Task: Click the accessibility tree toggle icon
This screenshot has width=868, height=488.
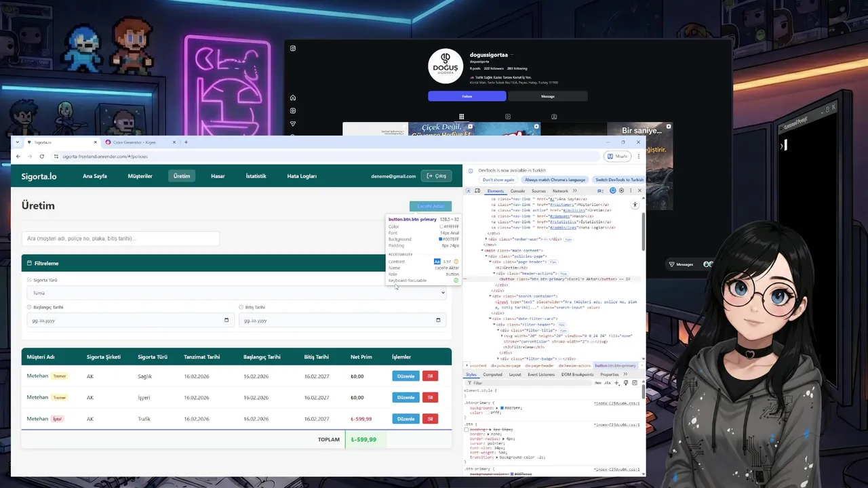Action: pyautogui.click(x=635, y=205)
